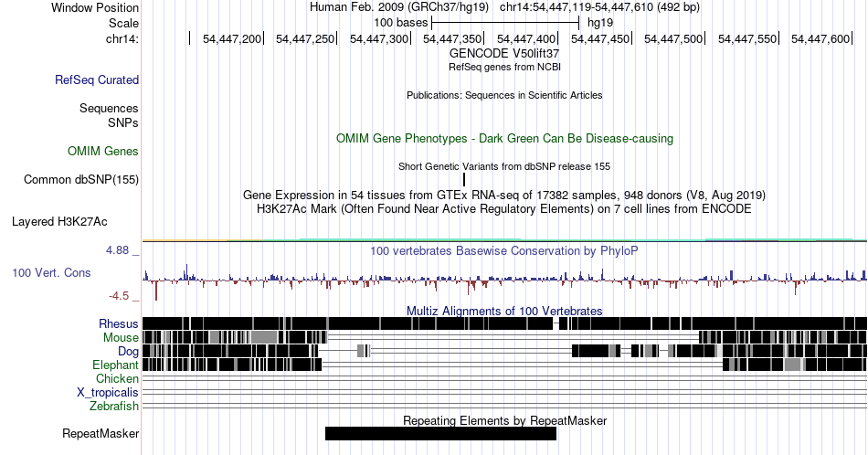Screen dimensions: 868x455
Task: Click the Elephant alignment row blocks
Action: 504,365
